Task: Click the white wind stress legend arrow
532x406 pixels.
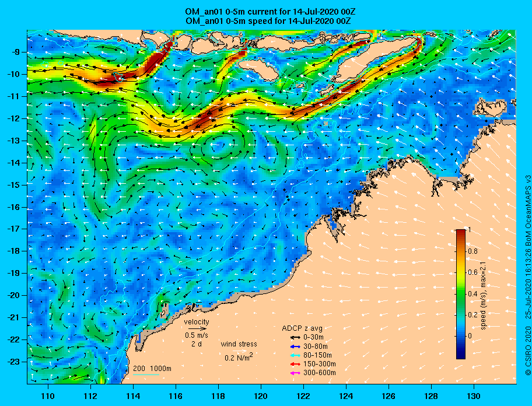Action: [x=240, y=351]
